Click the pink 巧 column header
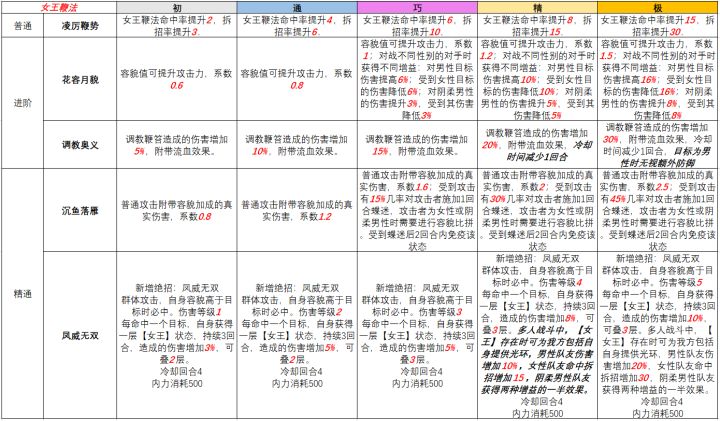 (417, 7)
